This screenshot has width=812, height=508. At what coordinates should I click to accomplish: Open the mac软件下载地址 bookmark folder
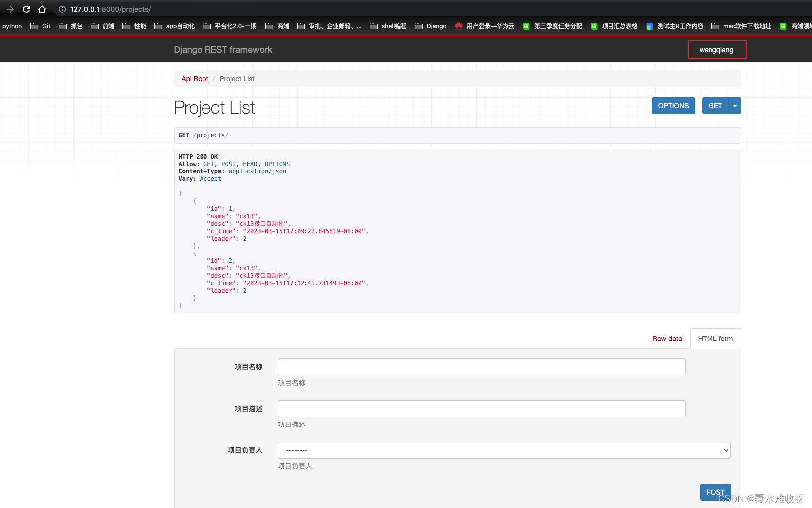[x=741, y=26]
